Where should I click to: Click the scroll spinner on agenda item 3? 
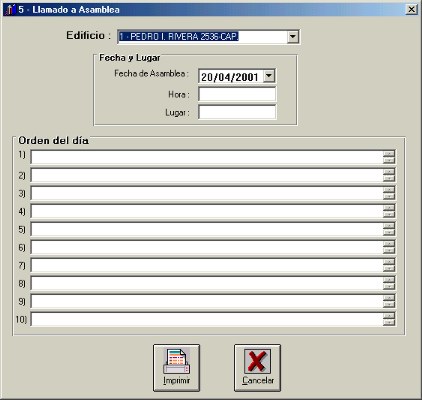389,193
